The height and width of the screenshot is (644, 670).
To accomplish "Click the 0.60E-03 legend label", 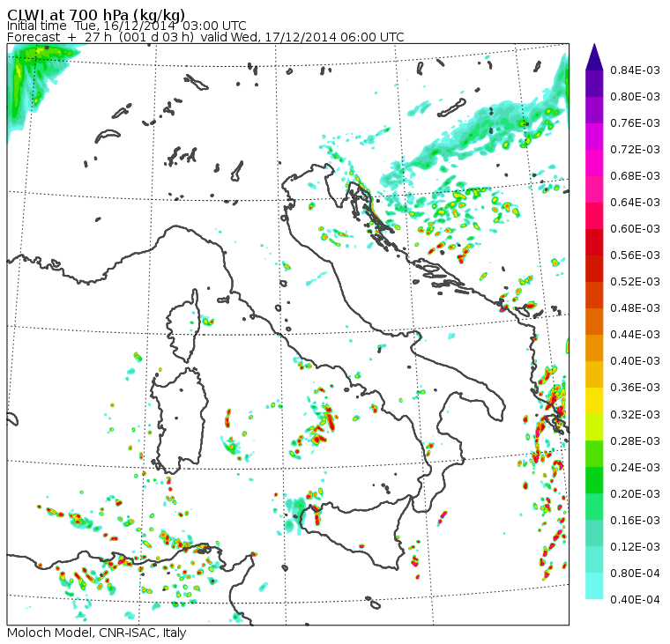I will [635, 229].
